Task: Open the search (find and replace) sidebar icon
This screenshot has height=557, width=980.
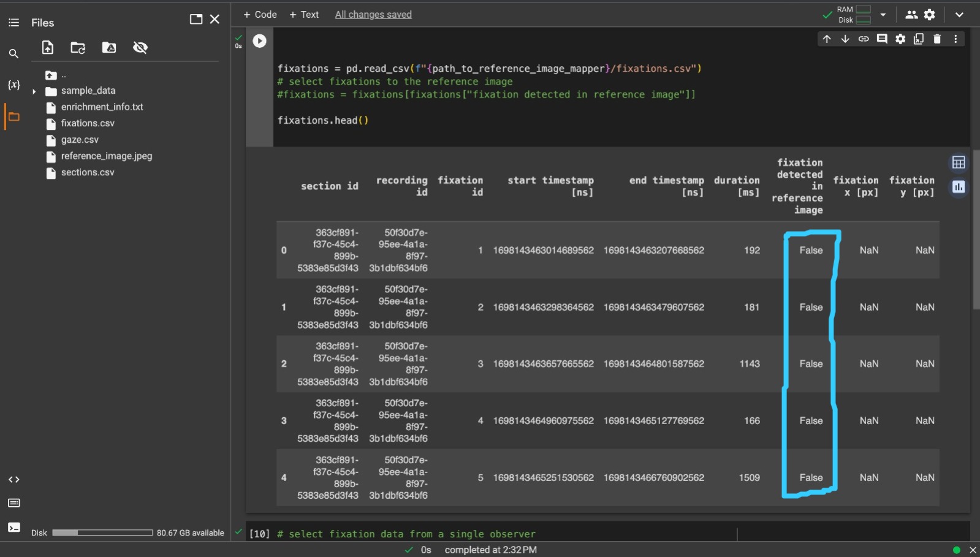Action: [x=13, y=54]
